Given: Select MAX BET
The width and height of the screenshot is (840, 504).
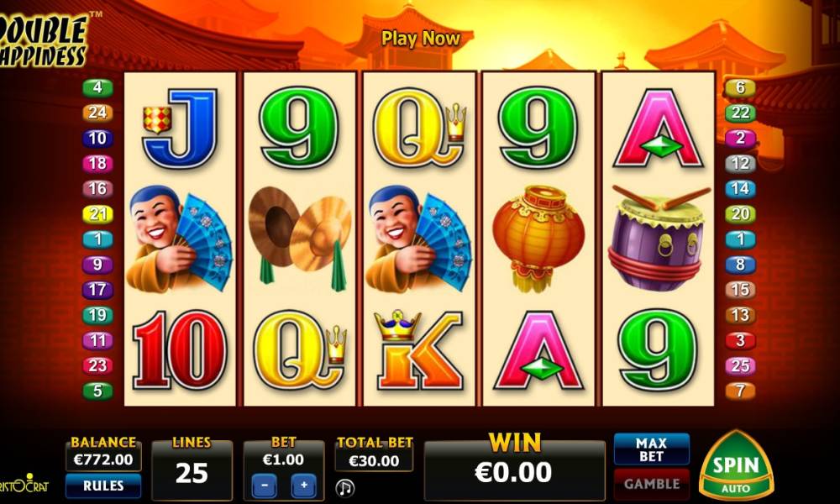Looking at the screenshot, I should coord(652,449).
